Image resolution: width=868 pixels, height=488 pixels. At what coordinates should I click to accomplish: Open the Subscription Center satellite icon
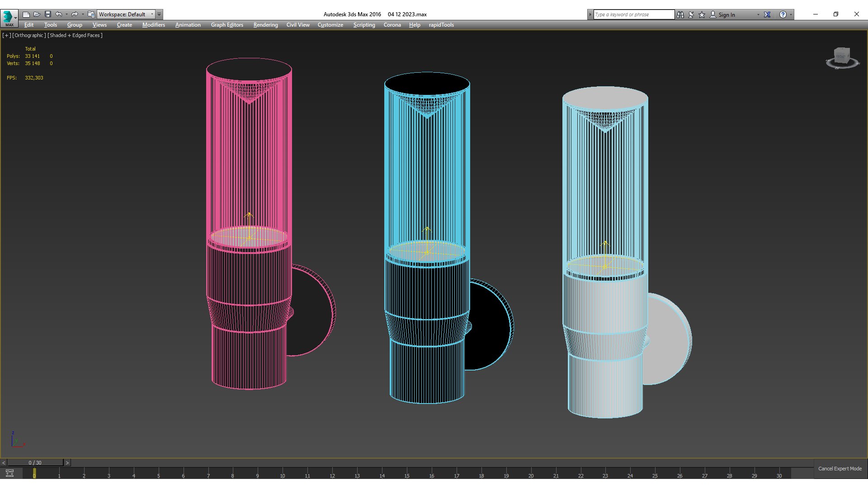[691, 14]
